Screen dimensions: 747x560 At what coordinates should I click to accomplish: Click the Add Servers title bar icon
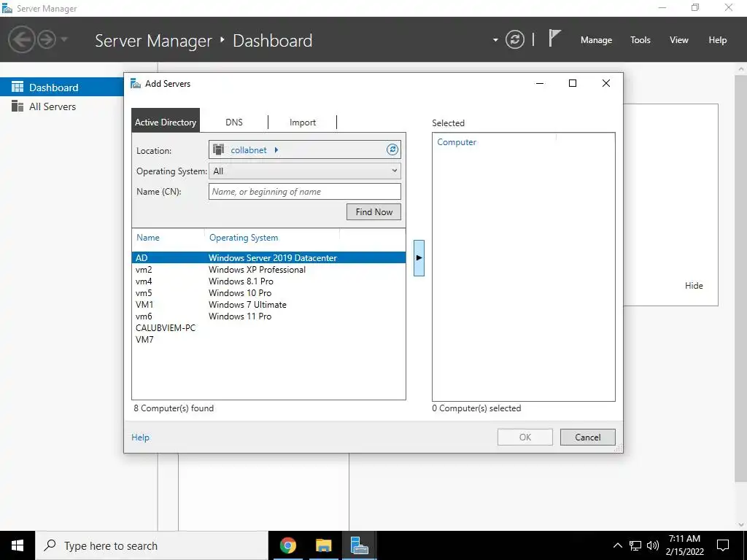click(136, 84)
